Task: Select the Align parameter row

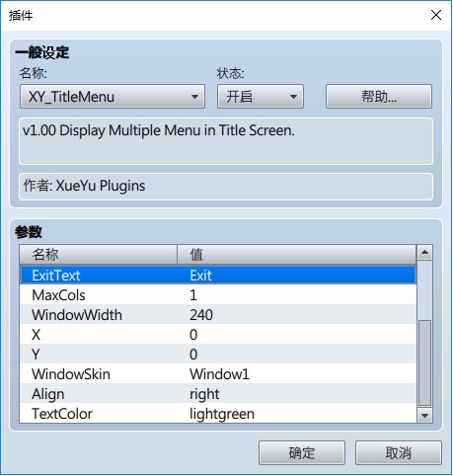Action: point(218,394)
